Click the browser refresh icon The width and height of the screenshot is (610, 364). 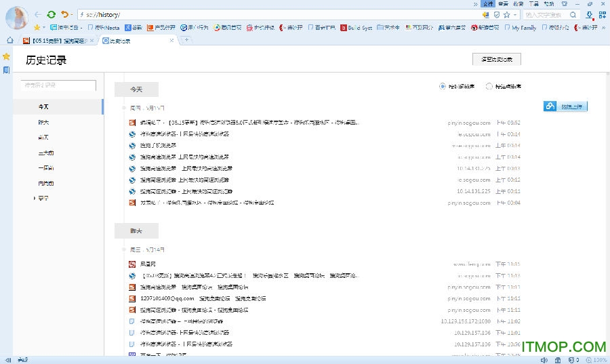click(52, 14)
